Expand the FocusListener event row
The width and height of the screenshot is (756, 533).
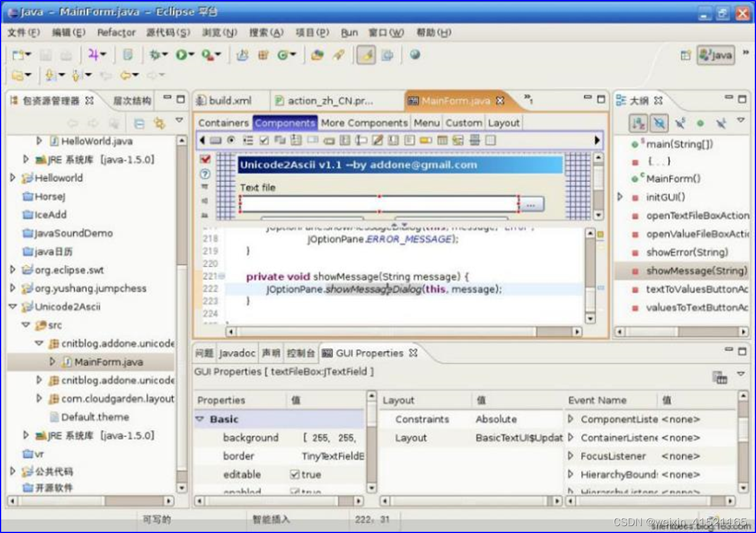pos(571,456)
